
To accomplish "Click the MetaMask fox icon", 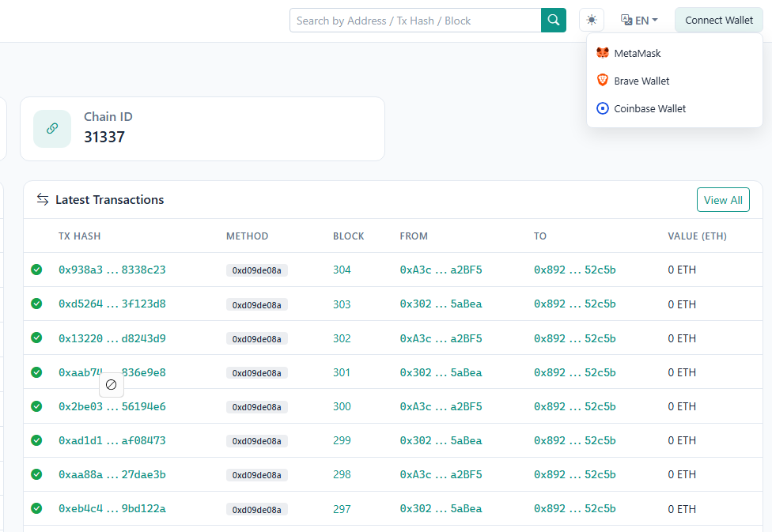I will (603, 53).
